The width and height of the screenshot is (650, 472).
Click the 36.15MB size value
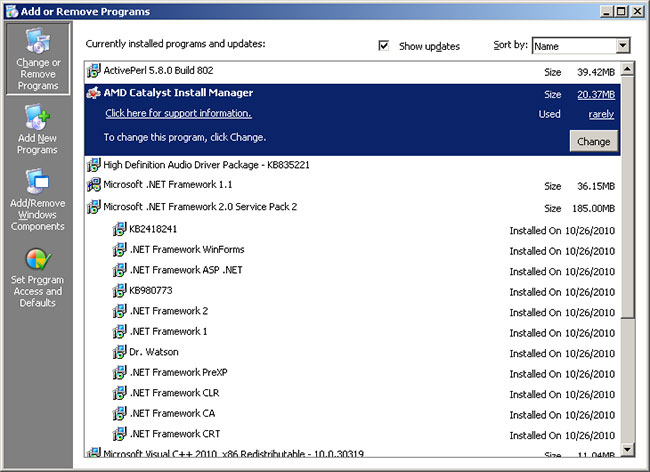tap(596, 186)
